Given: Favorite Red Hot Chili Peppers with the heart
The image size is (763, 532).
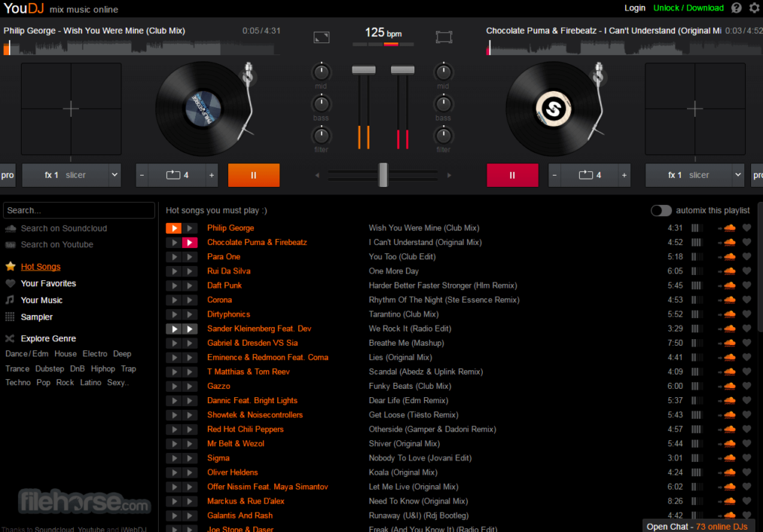Looking at the screenshot, I should (747, 429).
